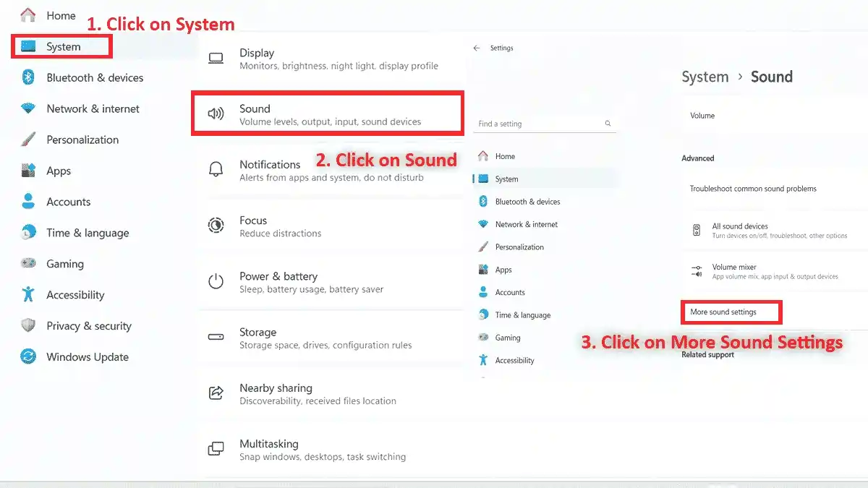Select System in the small Settings window sidebar
This screenshot has height=488, width=868.
click(506, 179)
